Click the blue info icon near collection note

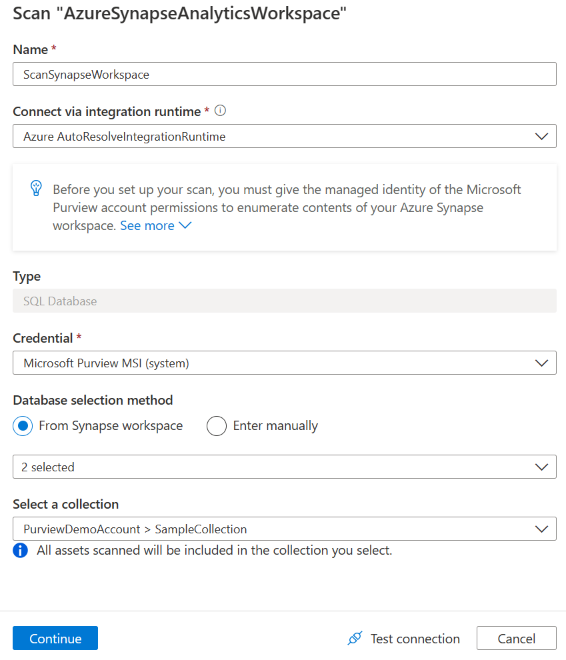pyautogui.click(x=20, y=550)
